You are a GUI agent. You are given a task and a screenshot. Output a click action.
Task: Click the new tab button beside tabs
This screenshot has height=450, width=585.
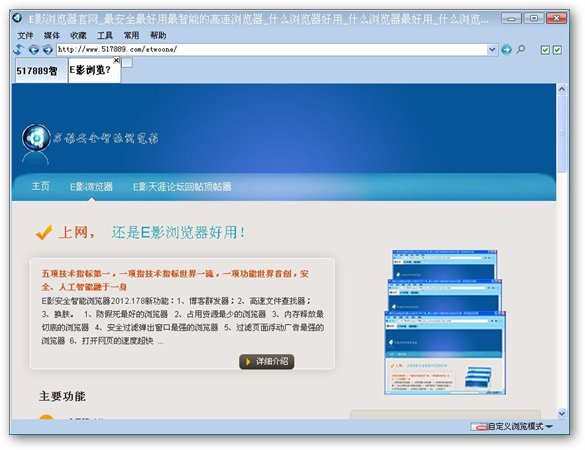(x=127, y=63)
